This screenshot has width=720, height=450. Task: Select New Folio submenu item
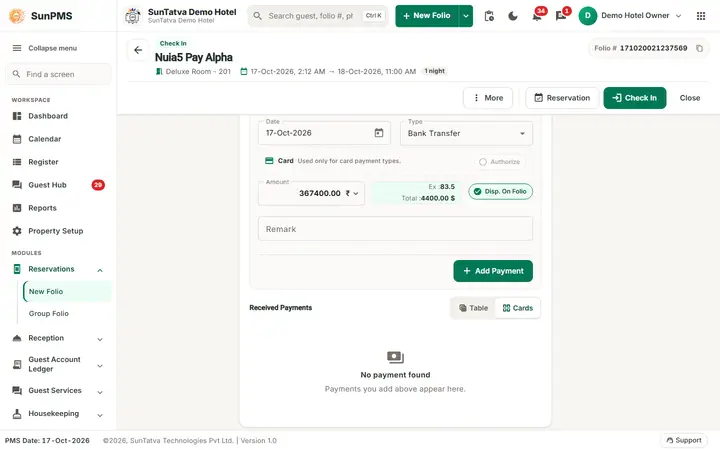click(x=67, y=292)
